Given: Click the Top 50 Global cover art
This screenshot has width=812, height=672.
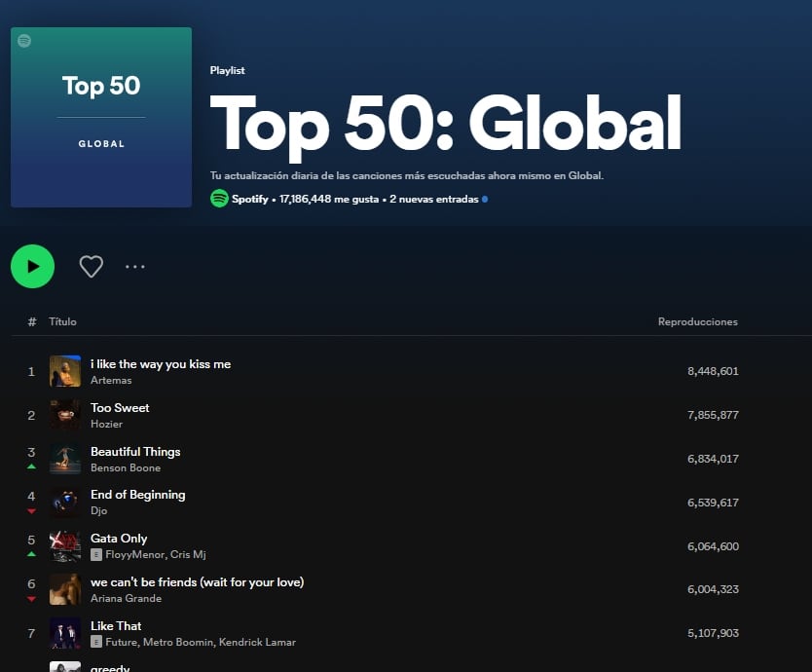Looking at the screenshot, I should [101, 117].
